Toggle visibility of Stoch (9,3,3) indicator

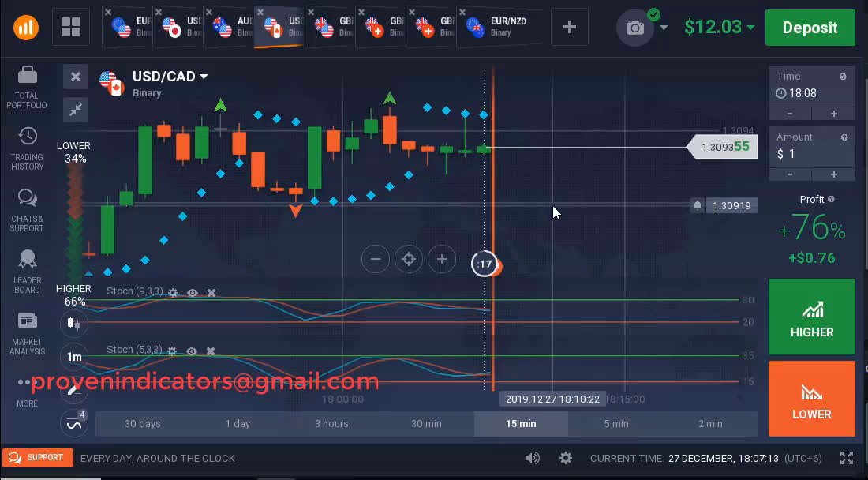(192, 292)
